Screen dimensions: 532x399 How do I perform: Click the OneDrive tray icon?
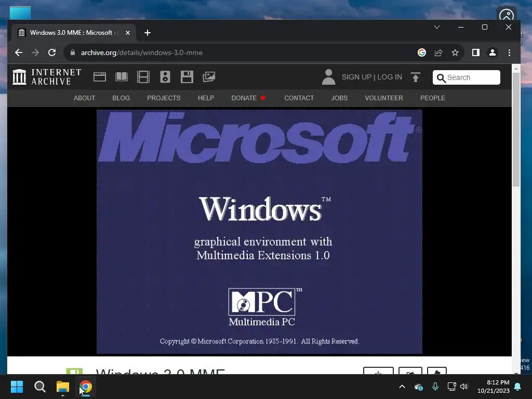click(x=419, y=387)
